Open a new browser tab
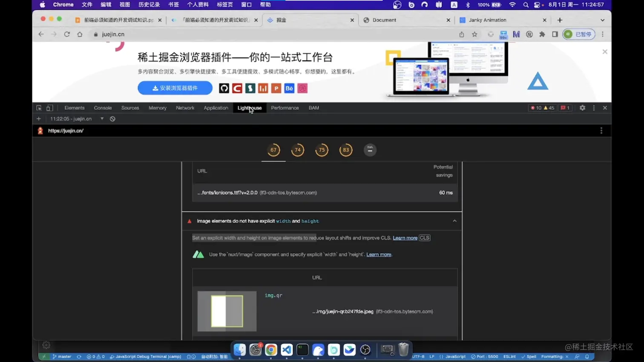 point(560,20)
